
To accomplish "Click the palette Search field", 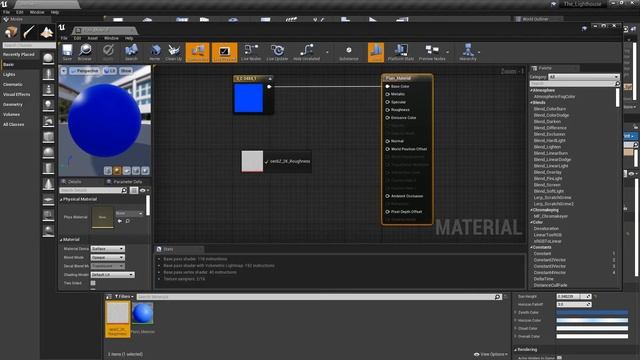I will pyautogui.click(x=575, y=84).
